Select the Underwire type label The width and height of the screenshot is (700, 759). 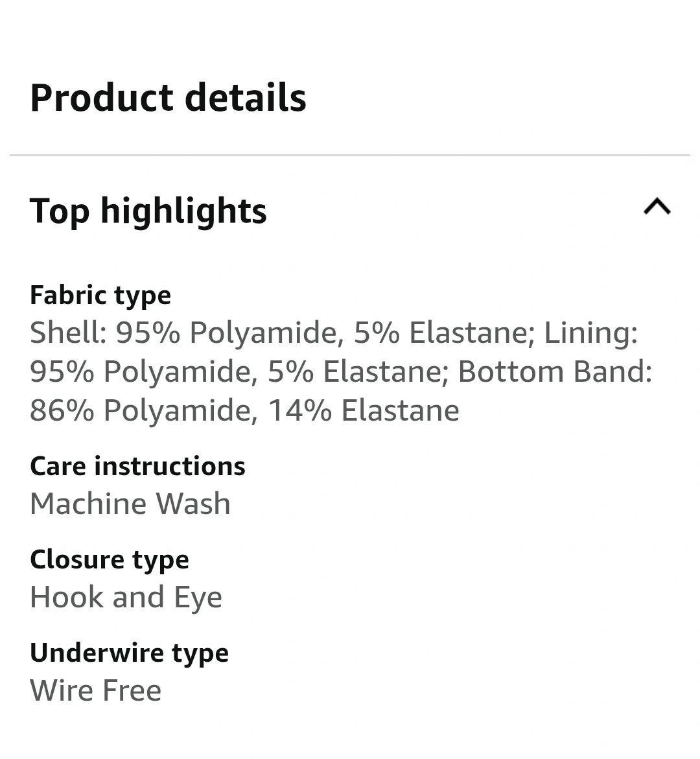point(129,653)
